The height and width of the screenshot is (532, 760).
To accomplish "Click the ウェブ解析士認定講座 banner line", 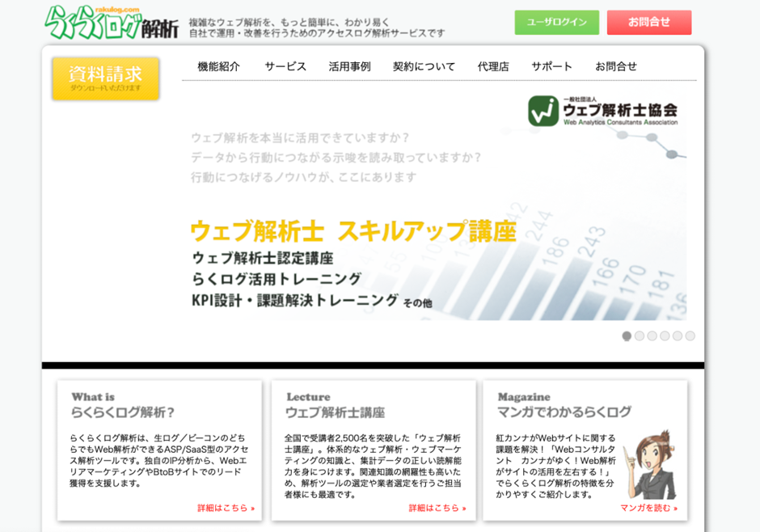I will click(x=263, y=258).
